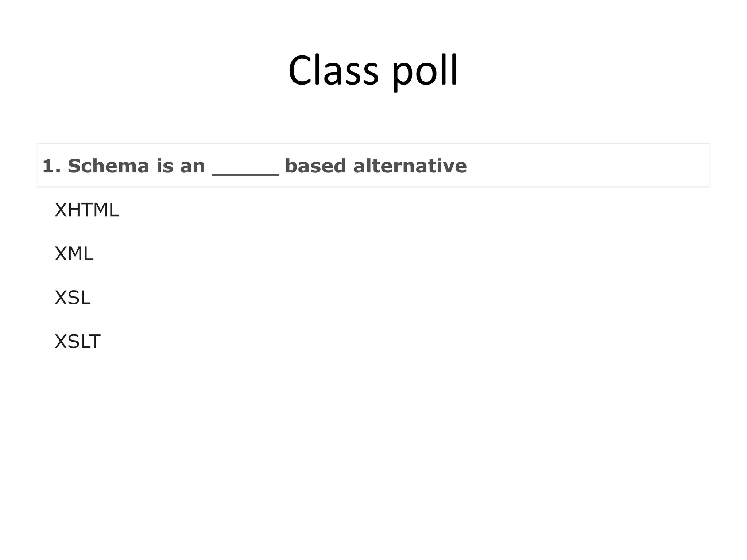Viewport: 747px width, 560px height.
Task: Click the word 'Schema' in the question
Action: pos(108,166)
